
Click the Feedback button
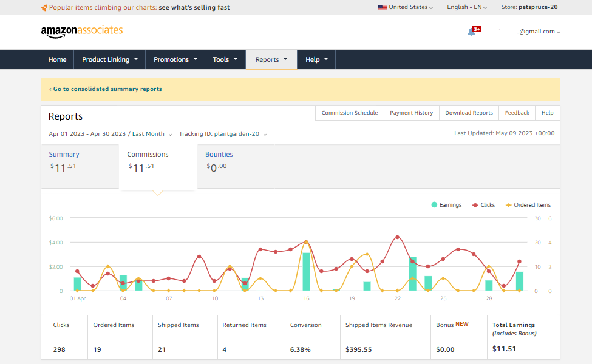517,113
